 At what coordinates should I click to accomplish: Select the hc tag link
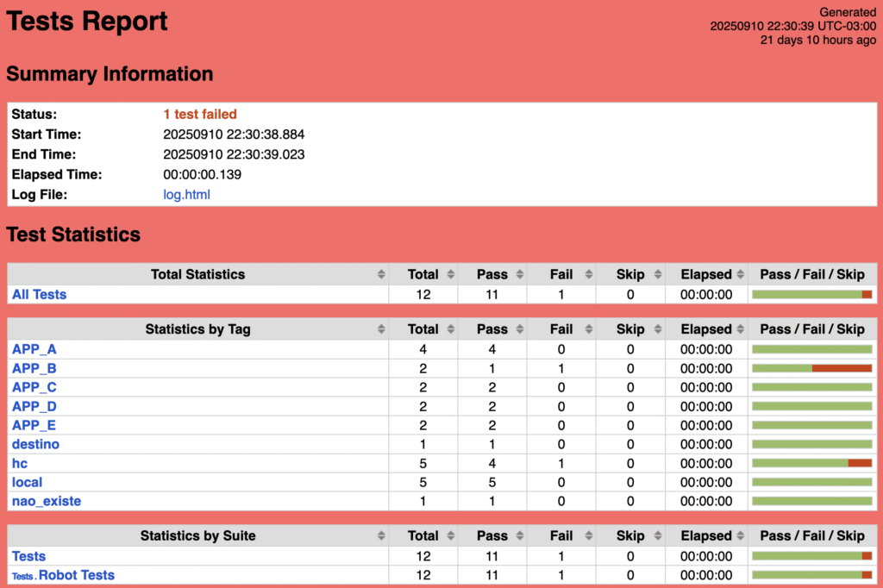click(20, 463)
